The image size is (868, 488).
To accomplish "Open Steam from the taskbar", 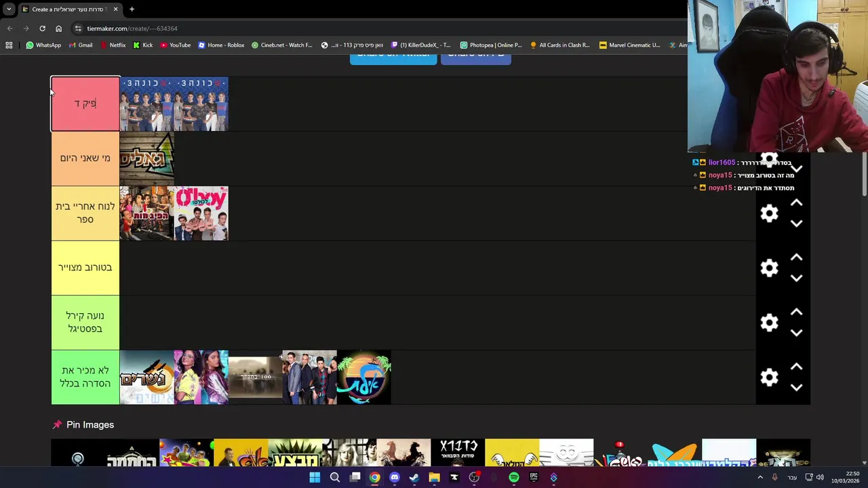I will click(414, 478).
